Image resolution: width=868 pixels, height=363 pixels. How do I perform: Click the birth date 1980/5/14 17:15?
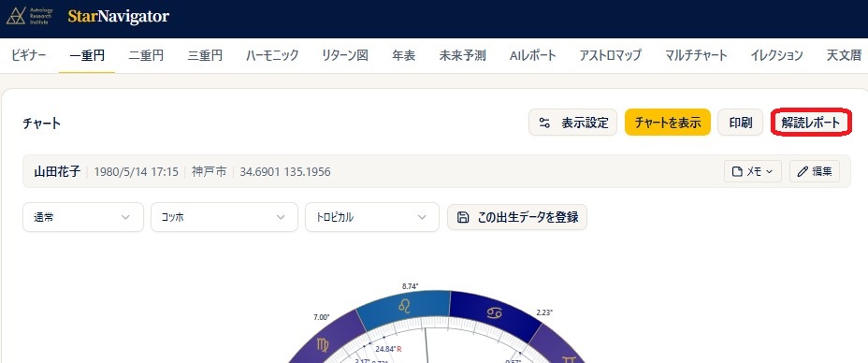pyautogui.click(x=137, y=171)
